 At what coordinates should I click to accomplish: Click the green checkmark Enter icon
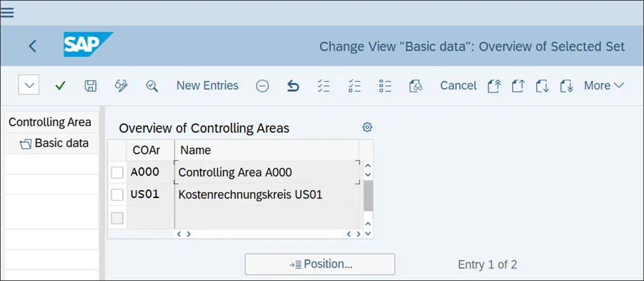tap(60, 86)
